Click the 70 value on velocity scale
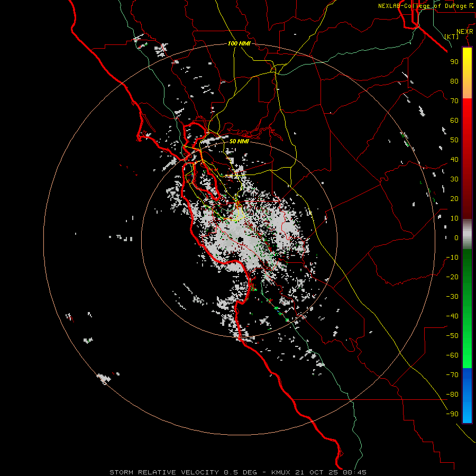The image size is (476, 476). click(x=454, y=101)
